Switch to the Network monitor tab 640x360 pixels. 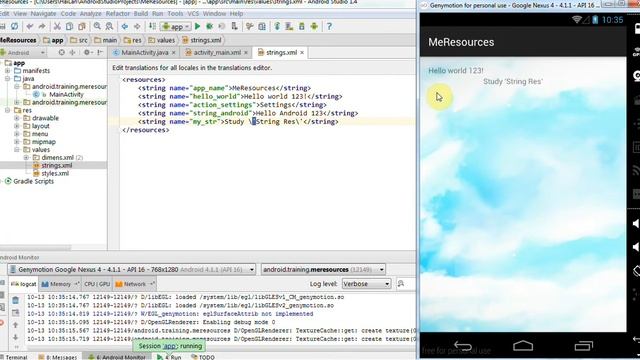point(135,284)
